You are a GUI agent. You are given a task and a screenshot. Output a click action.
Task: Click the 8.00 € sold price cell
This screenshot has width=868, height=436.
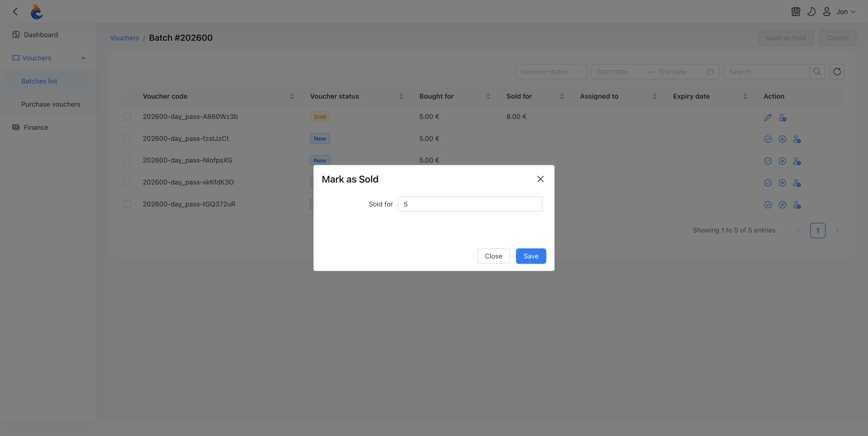pos(516,116)
